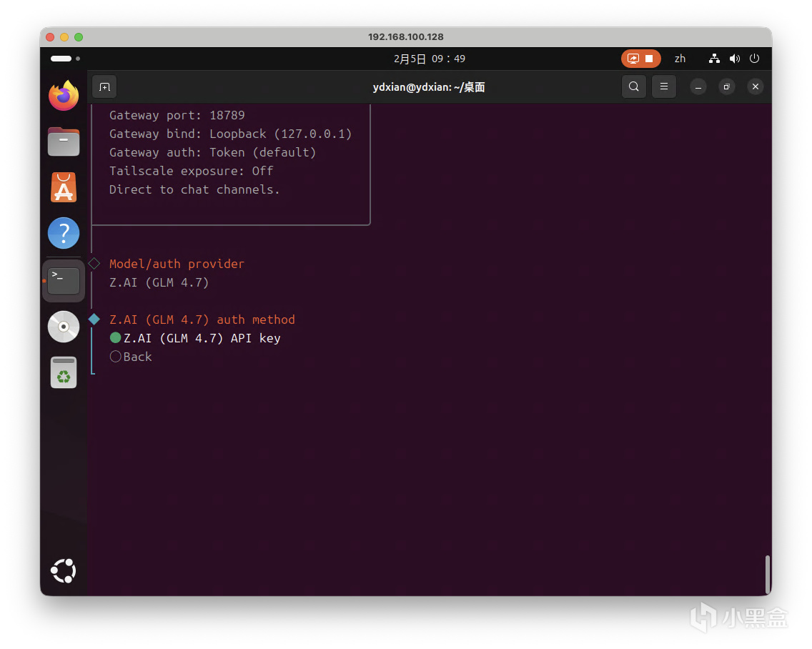Screen dimensions: 812x649
Task: Switch the zh input language indicator
Action: pyautogui.click(x=680, y=59)
